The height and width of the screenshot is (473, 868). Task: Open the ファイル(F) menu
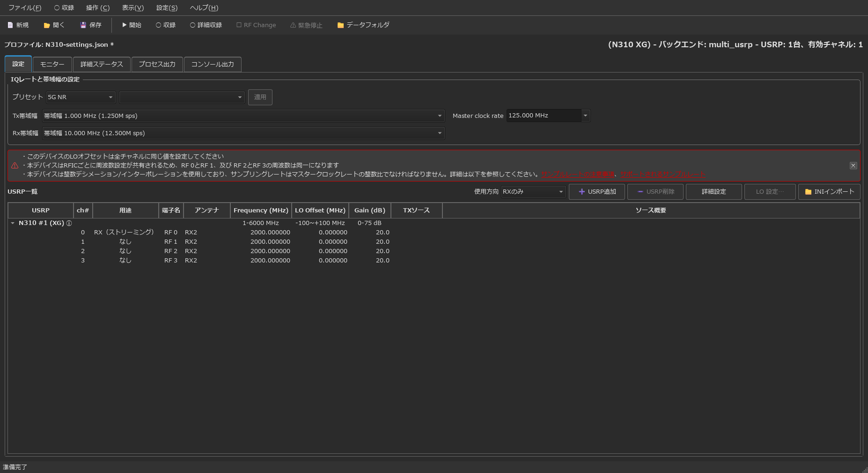click(25, 8)
